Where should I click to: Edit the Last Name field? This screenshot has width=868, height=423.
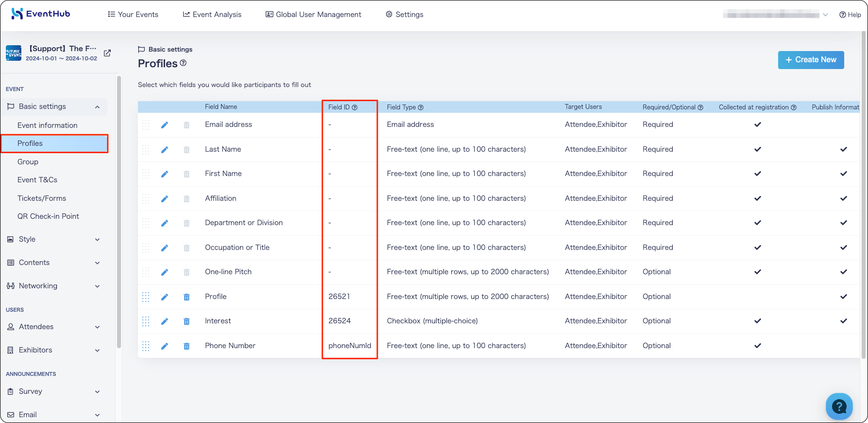click(165, 150)
